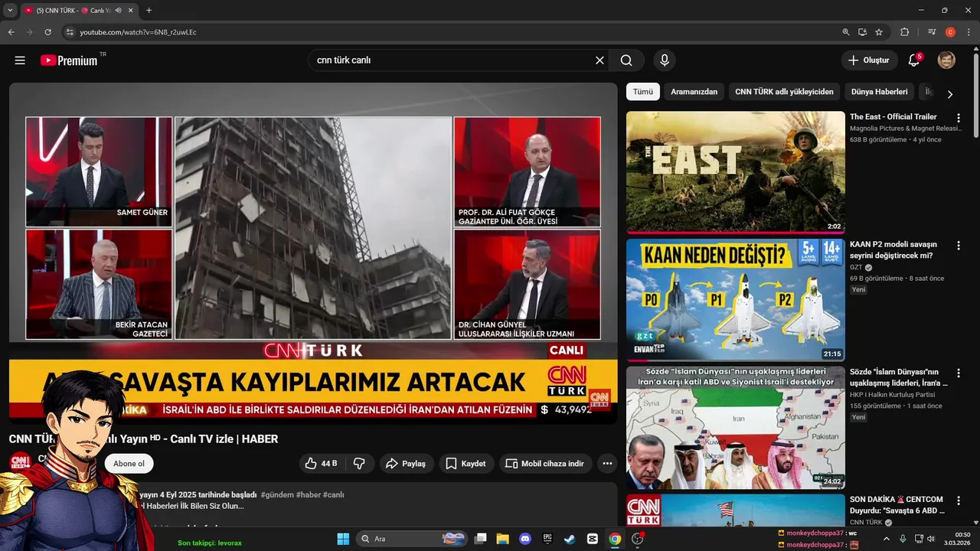Click the browser address bar URL

click(139, 32)
